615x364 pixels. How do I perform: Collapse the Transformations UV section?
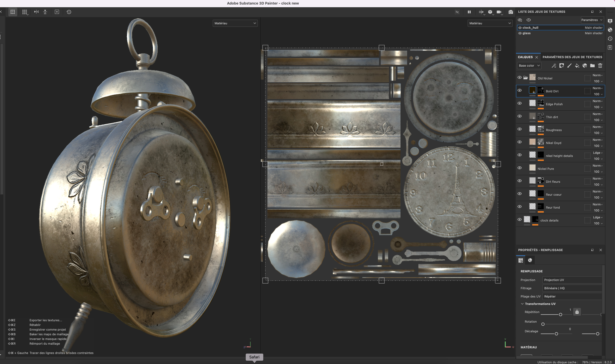522,304
